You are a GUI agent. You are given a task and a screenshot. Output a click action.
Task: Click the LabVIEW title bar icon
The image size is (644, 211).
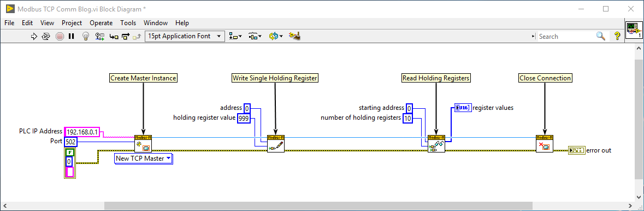[10, 9]
